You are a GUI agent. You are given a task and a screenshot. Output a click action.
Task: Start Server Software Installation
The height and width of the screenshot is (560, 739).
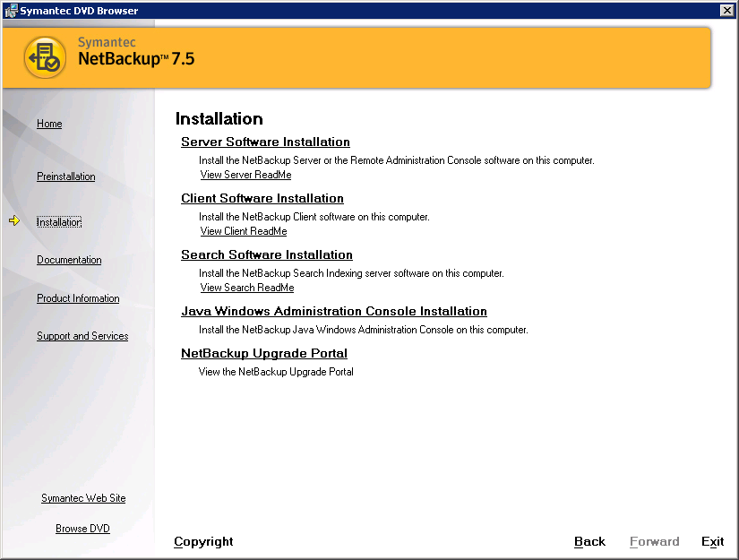point(265,142)
